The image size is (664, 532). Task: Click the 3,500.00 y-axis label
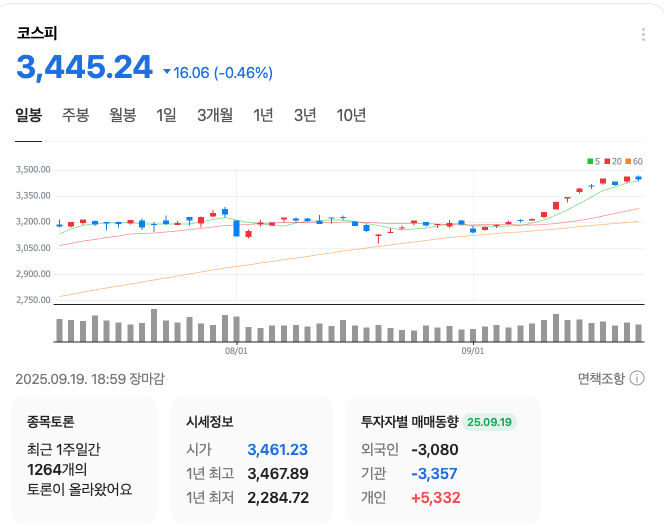point(33,169)
